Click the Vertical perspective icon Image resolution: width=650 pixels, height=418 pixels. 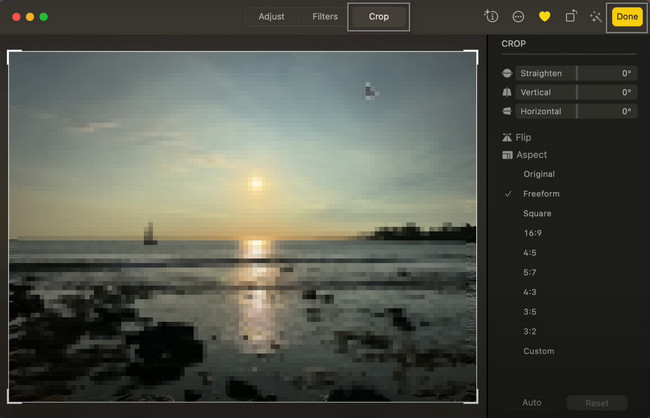[507, 92]
